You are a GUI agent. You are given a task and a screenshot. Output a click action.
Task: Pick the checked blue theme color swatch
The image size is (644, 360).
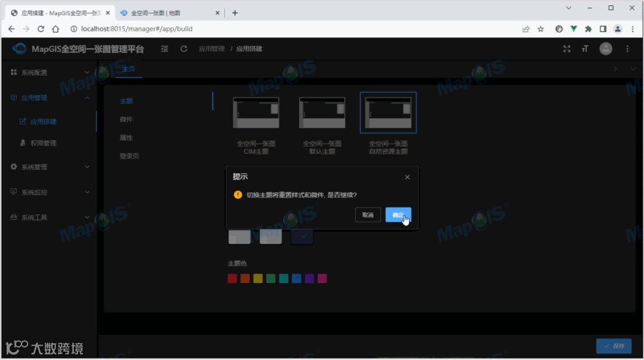pos(296,278)
